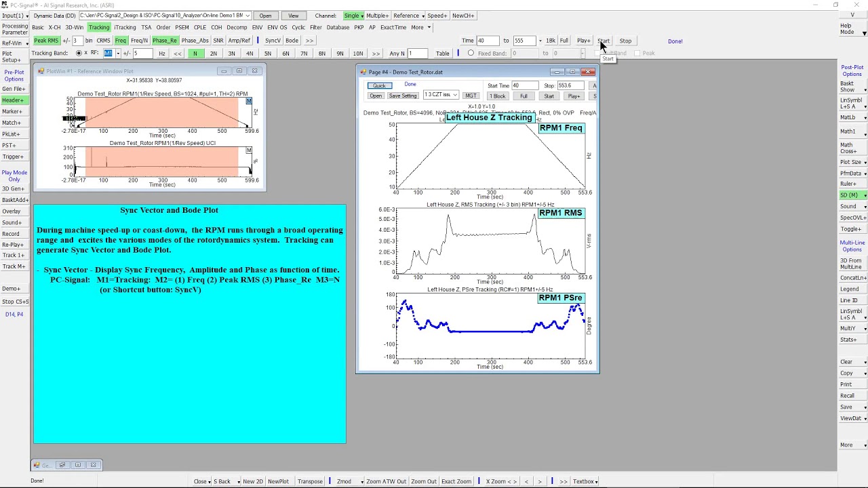Click Transpose in the bottom bar

pos(310,481)
